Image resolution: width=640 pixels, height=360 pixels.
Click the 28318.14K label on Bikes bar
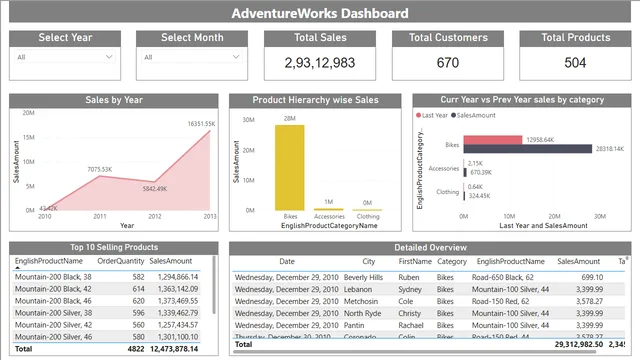click(610, 149)
